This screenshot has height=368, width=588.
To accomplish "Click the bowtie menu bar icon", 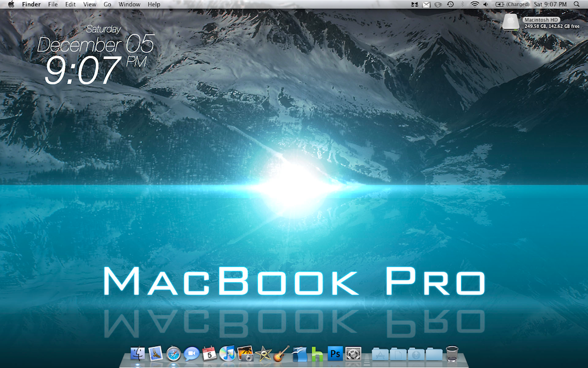I will coord(415,5).
